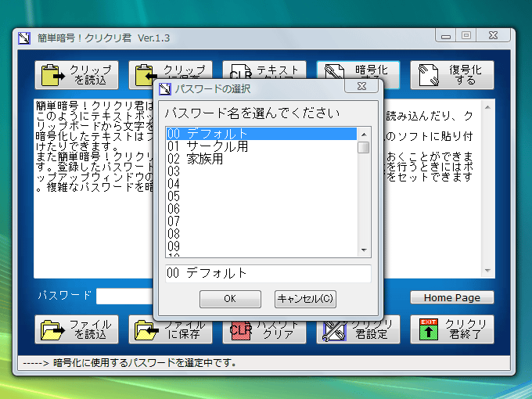Click the キャンセル(C) button
The image size is (532, 399).
(305, 299)
